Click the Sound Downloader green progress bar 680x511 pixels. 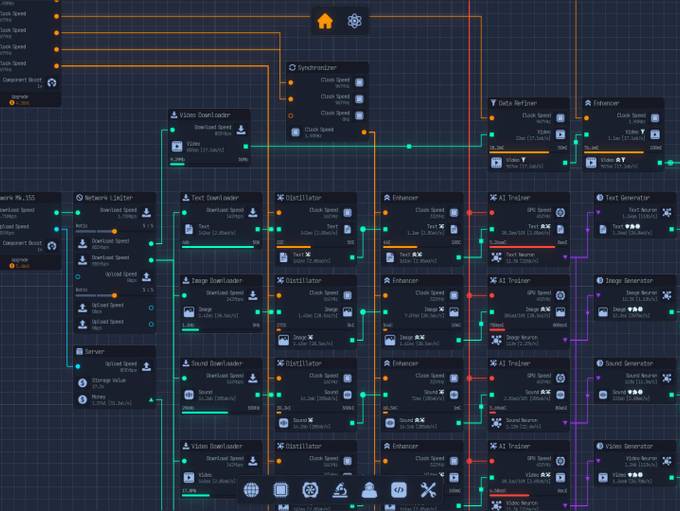pyautogui.click(x=205, y=413)
